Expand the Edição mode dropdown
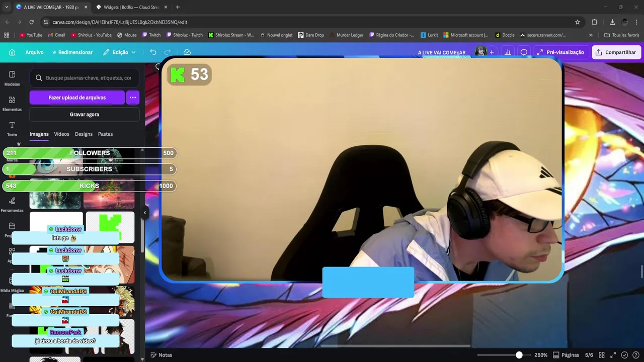 point(120,52)
